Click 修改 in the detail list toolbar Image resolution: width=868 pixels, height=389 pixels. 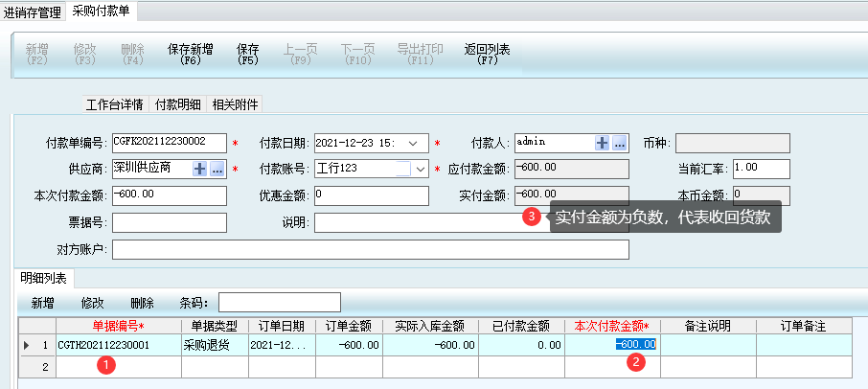(92, 303)
